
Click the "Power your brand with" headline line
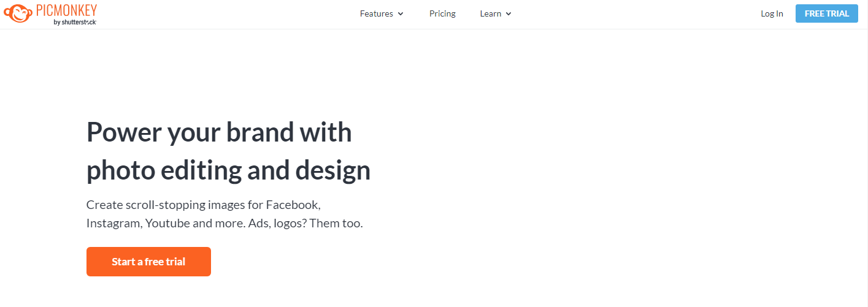219,132
